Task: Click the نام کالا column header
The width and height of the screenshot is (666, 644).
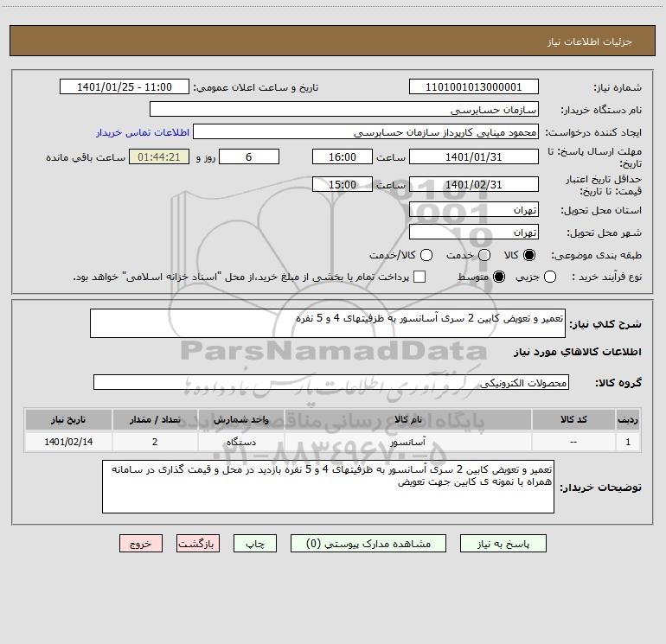Action: (x=408, y=420)
